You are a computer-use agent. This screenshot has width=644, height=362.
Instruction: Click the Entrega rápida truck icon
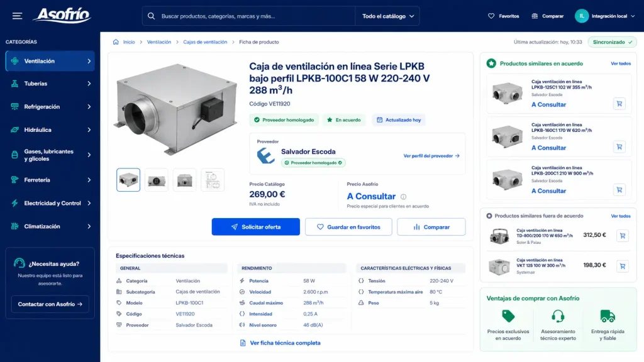[608, 316]
